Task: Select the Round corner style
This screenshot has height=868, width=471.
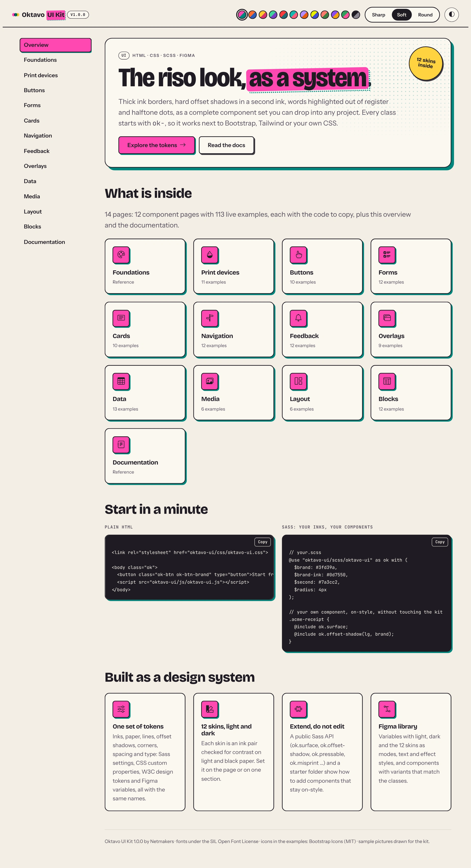Action: tap(425, 15)
